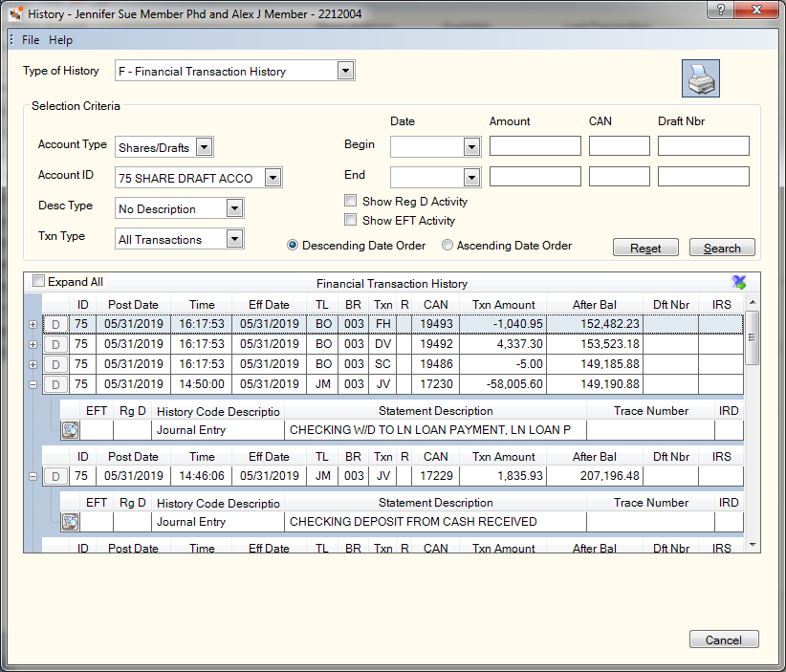The image size is (786, 672).
Task: Check the Expand All checkbox
Action: (38, 281)
